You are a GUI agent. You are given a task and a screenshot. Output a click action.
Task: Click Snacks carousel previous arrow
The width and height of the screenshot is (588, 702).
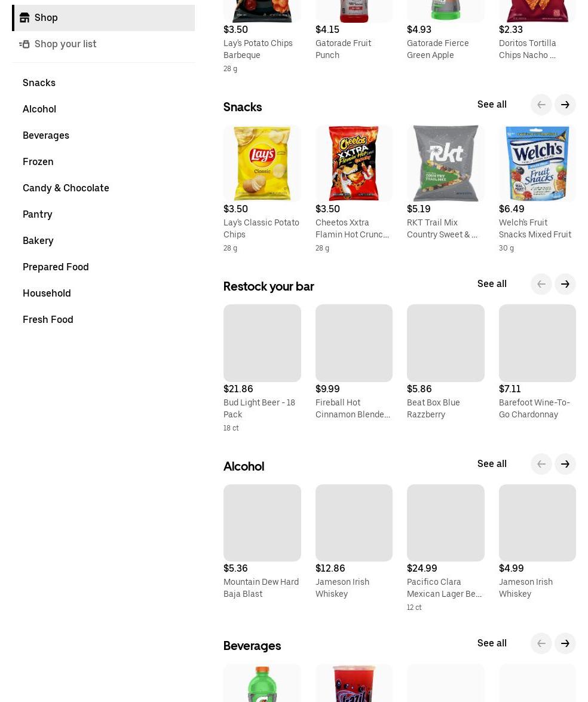click(541, 104)
